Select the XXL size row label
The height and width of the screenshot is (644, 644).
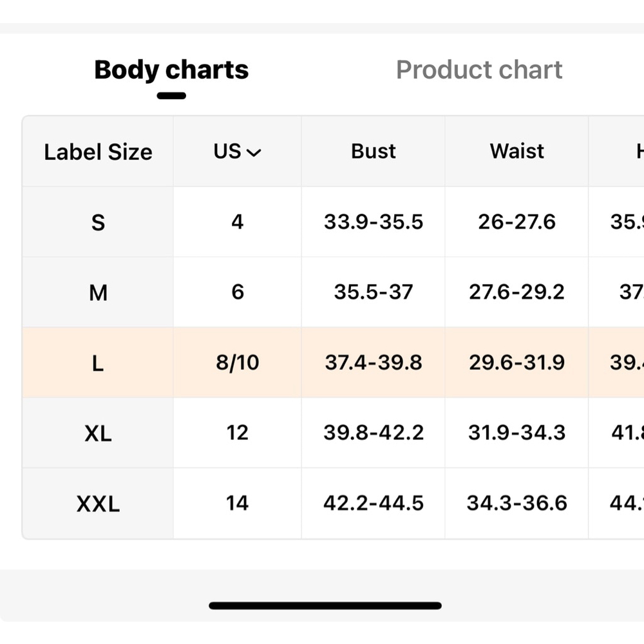coord(98,504)
